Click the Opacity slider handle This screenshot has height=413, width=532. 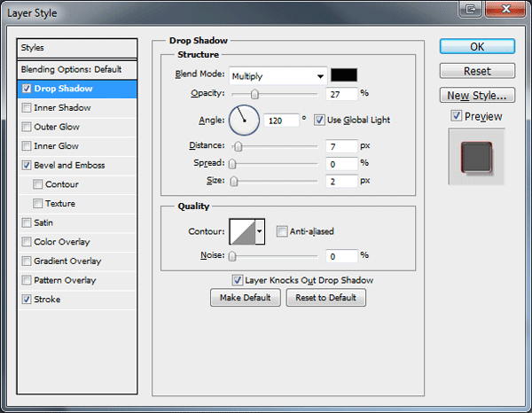[254, 94]
